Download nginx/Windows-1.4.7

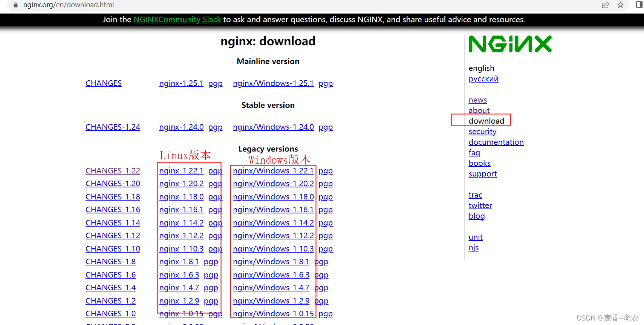271,288
